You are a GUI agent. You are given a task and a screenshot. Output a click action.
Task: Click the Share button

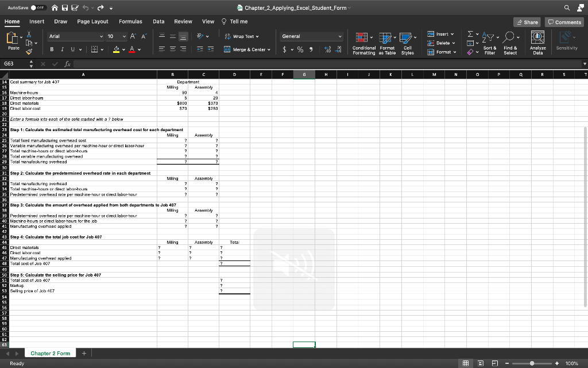(527, 22)
